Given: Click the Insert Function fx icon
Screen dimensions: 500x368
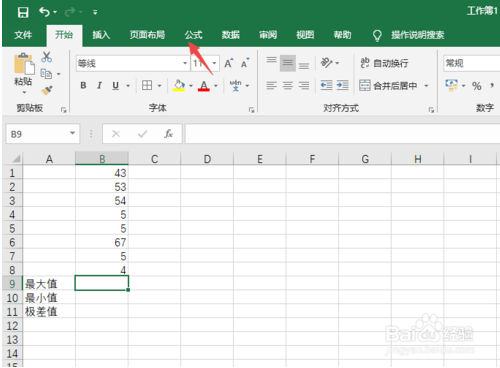Looking at the screenshot, I should 168,134.
